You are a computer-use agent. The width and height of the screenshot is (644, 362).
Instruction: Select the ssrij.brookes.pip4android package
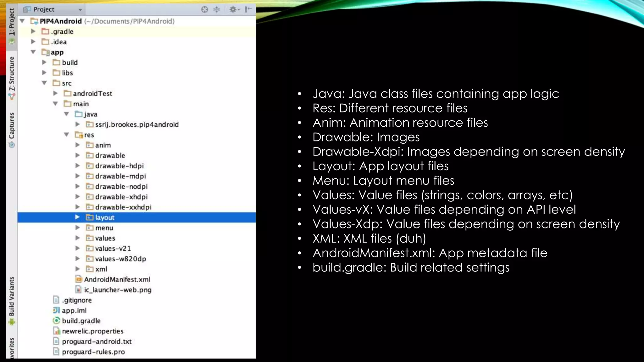(x=137, y=124)
